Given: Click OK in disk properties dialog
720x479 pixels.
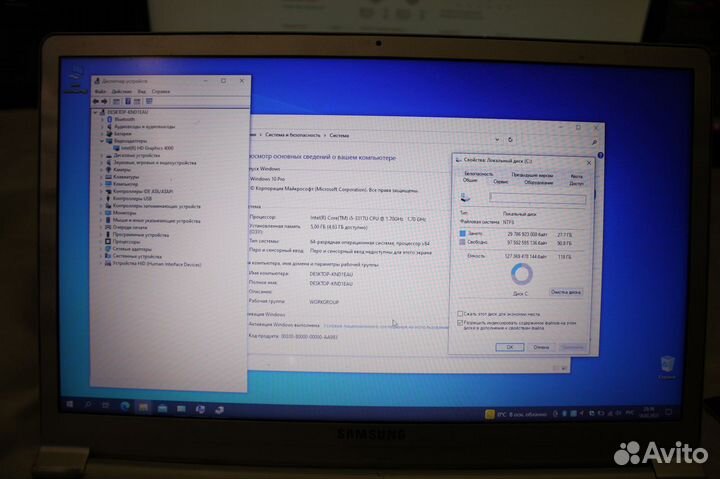Looking at the screenshot, I should pyautogui.click(x=510, y=347).
